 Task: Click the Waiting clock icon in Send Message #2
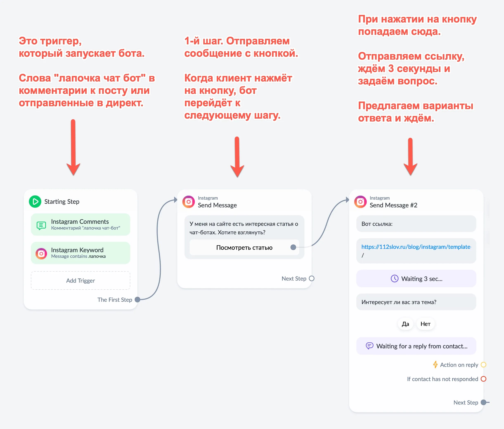394,278
